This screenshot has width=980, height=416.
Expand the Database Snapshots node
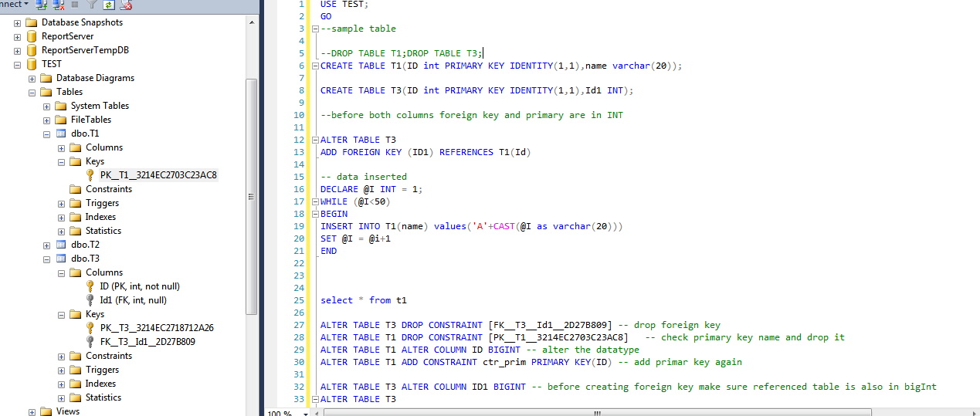17,22
